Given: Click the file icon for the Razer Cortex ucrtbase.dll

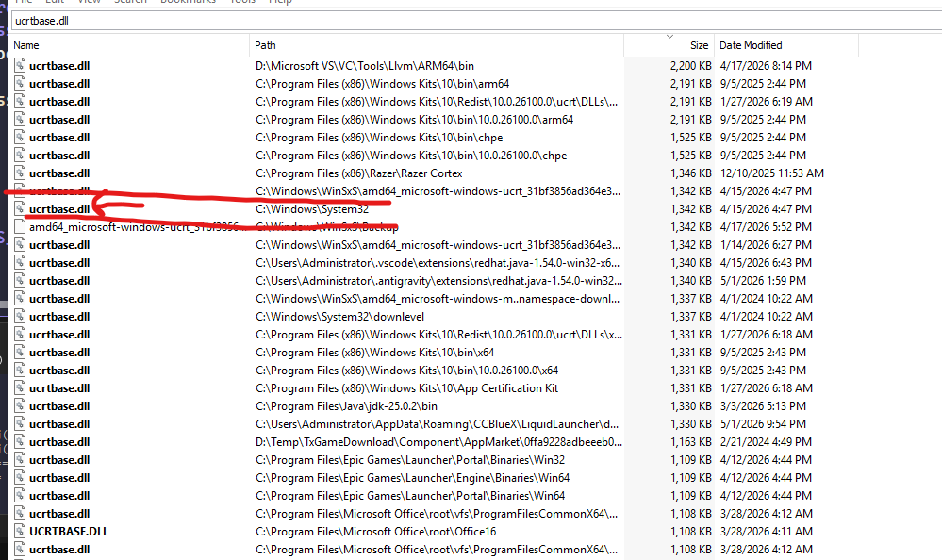Looking at the screenshot, I should point(20,173).
